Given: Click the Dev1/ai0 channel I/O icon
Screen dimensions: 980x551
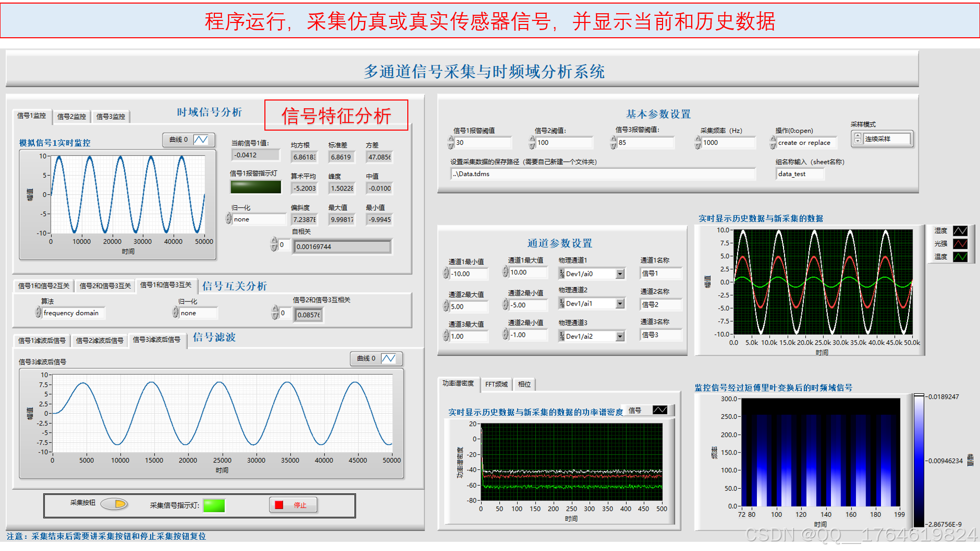Looking at the screenshot, I should [x=562, y=274].
